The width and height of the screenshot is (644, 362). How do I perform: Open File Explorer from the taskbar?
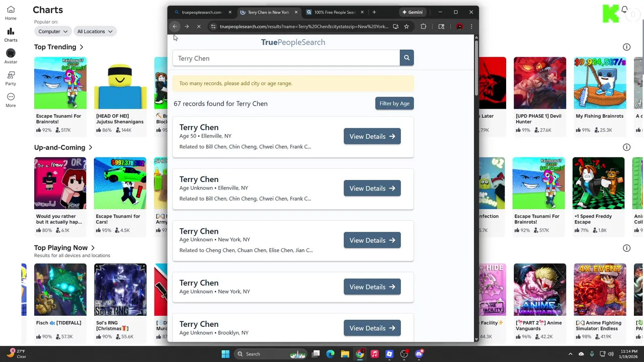point(345,354)
